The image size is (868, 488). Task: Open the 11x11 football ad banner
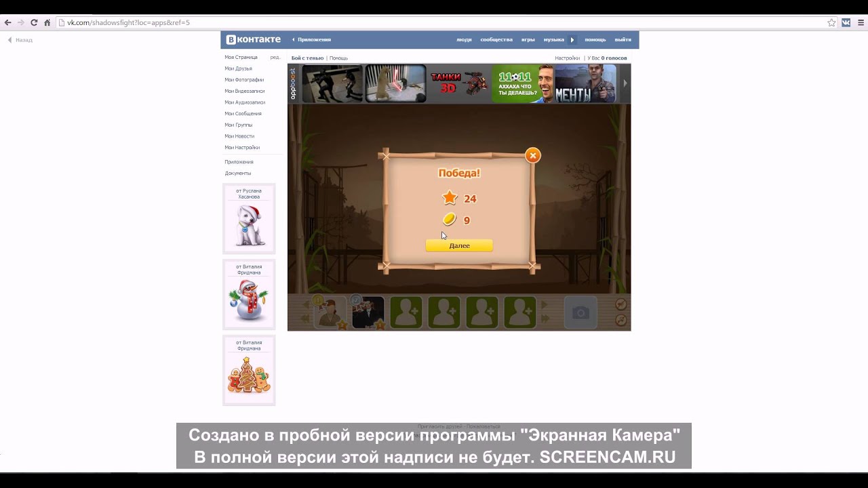pyautogui.click(x=522, y=83)
